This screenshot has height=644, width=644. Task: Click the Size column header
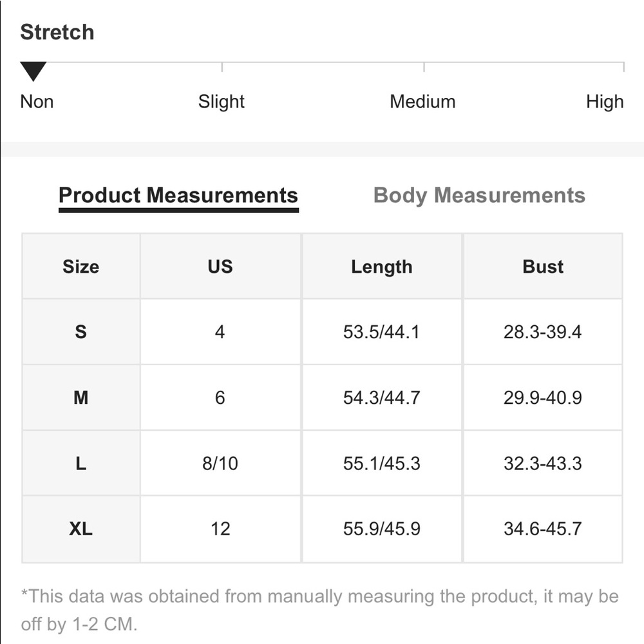80,267
